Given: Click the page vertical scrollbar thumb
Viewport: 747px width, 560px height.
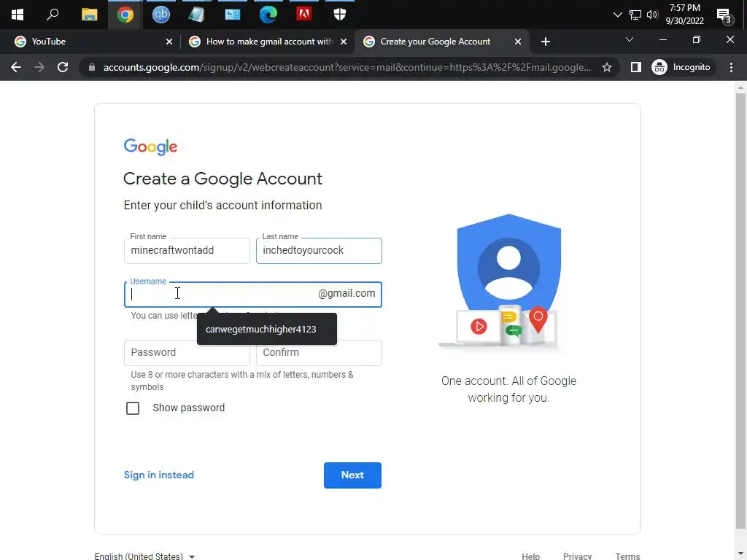Looking at the screenshot, I should (740, 311).
